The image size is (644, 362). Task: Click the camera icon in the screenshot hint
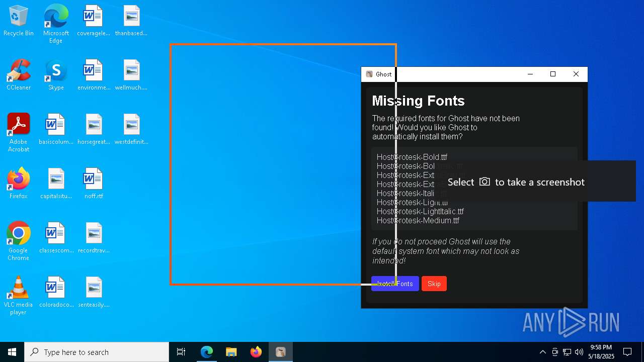click(x=485, y=182)
